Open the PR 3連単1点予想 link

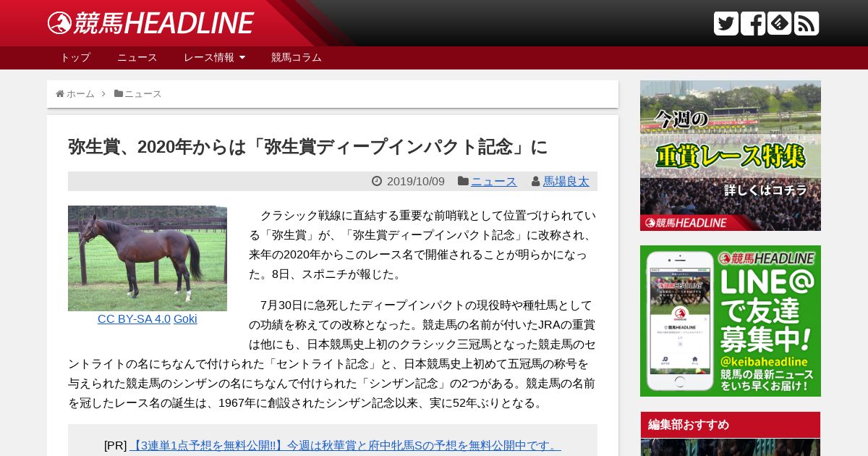coord(345,445)
